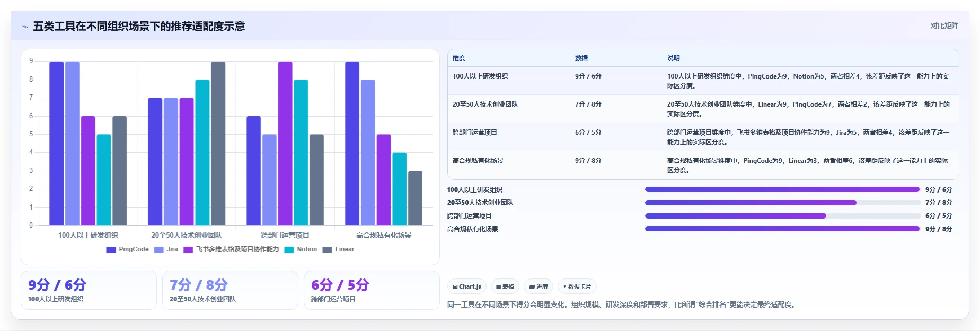Click the Linear bar in 高合规私有化场景 group

tap(416, 198)
